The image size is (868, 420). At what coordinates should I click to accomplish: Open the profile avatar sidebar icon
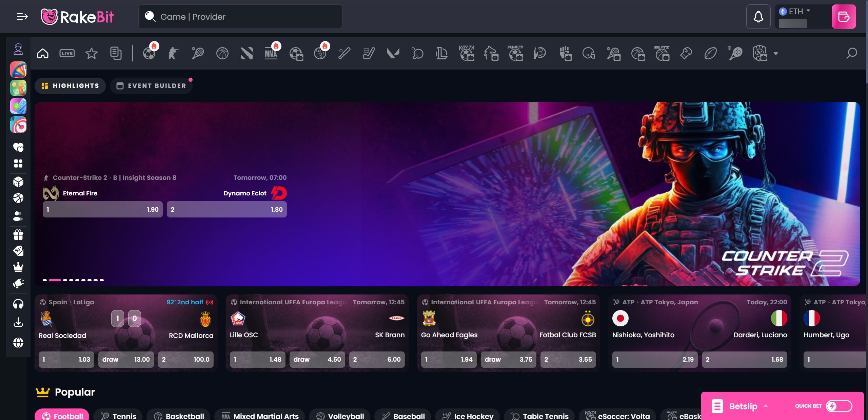tap(18, 49)
